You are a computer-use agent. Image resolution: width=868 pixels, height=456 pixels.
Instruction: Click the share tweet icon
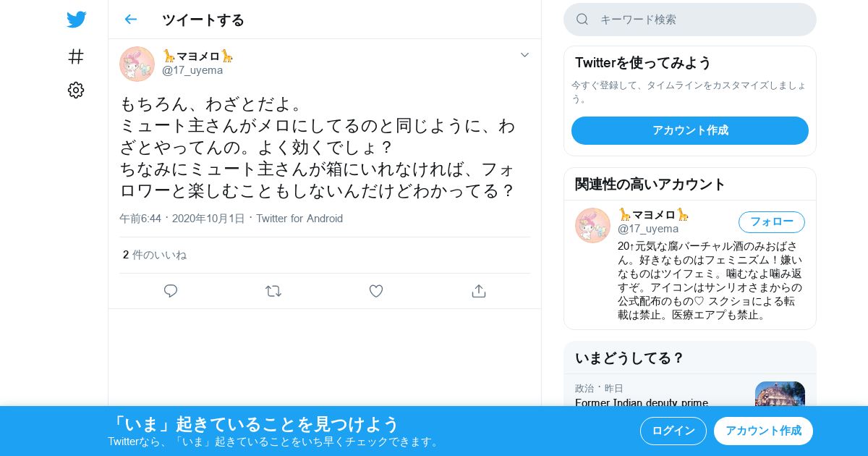click(479, 291)
